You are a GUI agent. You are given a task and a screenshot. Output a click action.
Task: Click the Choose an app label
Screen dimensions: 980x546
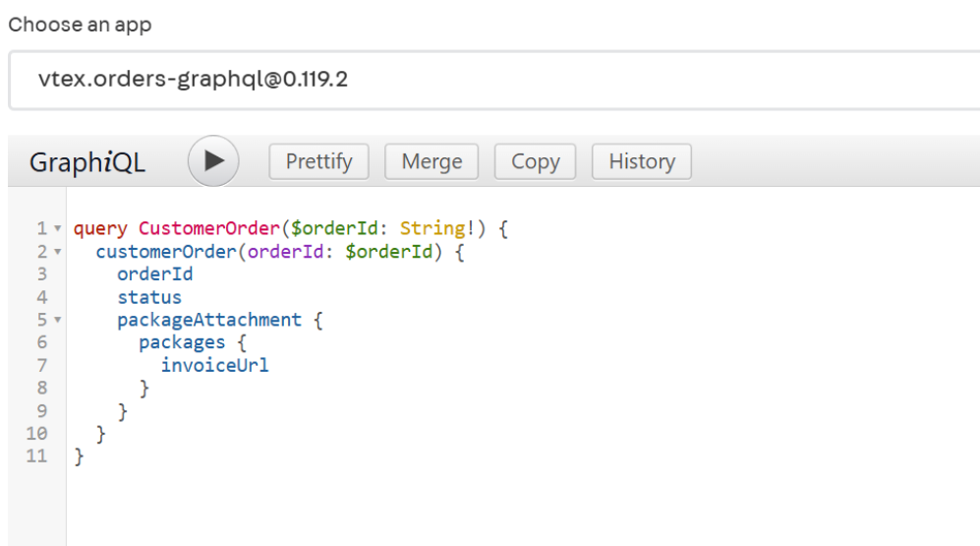(80, 25)
